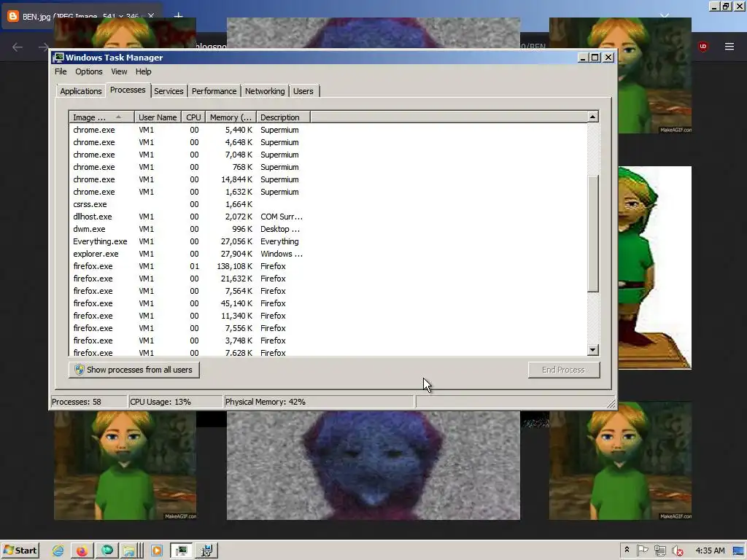This screenshot has height=560, width=747.
Task: Select chrome.exe using 768 K memory
Action: (328, 167)
